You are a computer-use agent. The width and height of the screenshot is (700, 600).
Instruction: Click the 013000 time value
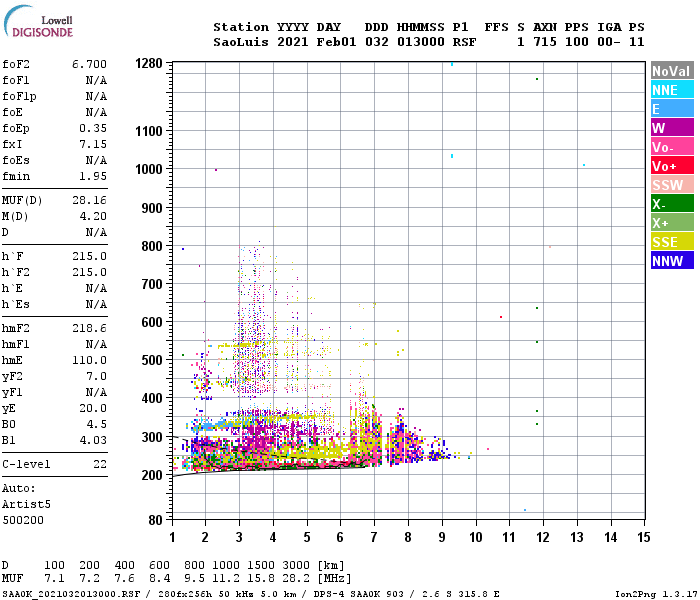tap(421, 42)
